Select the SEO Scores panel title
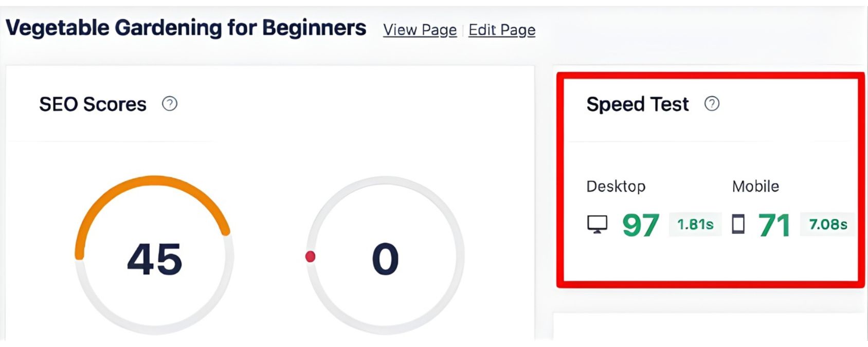Screen dimensions: 868x347 click(x=93, y=104)
